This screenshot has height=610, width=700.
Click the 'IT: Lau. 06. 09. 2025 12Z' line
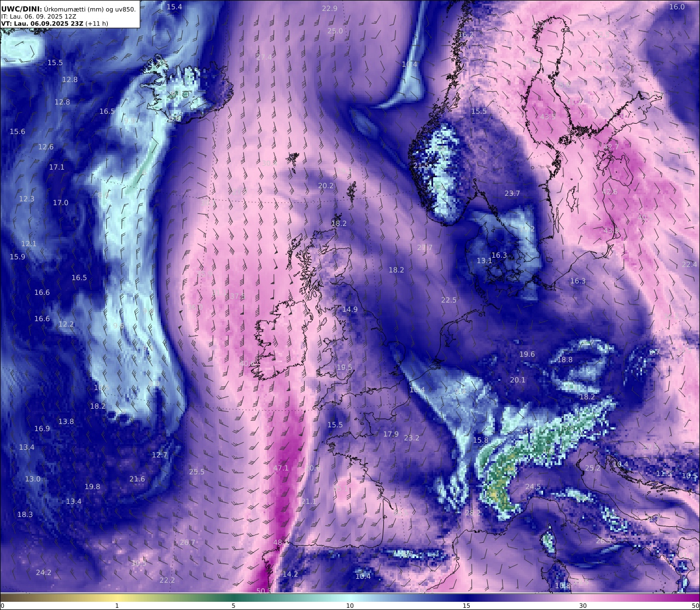tap(38, 16)
